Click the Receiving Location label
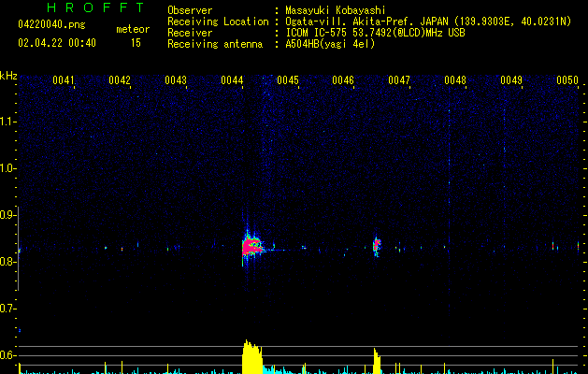588x374 pixels. click(x=218, y=22)
